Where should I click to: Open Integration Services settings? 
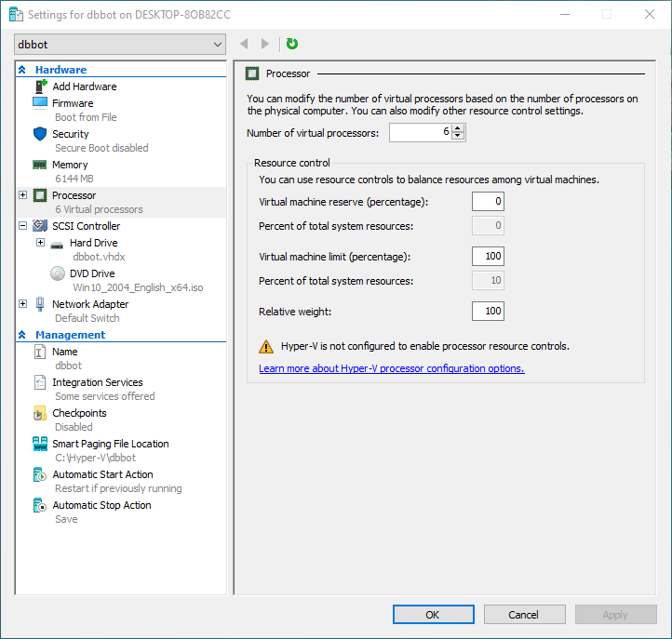pos(98,382)
